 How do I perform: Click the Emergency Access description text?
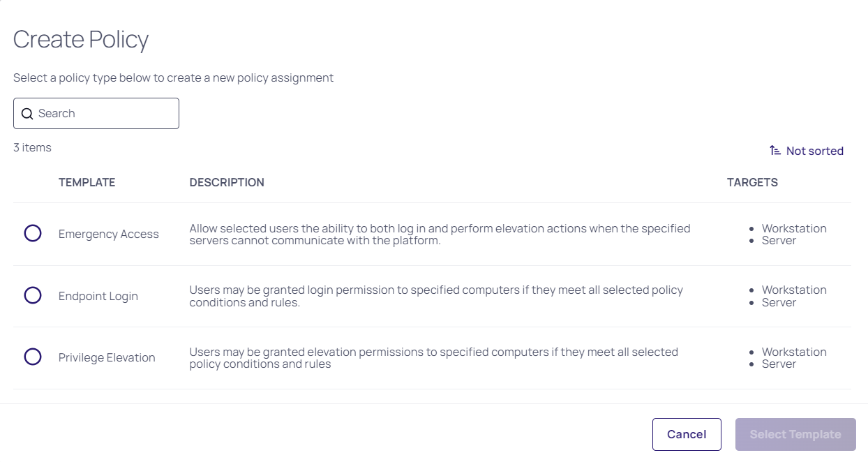(x=440, y=234)
